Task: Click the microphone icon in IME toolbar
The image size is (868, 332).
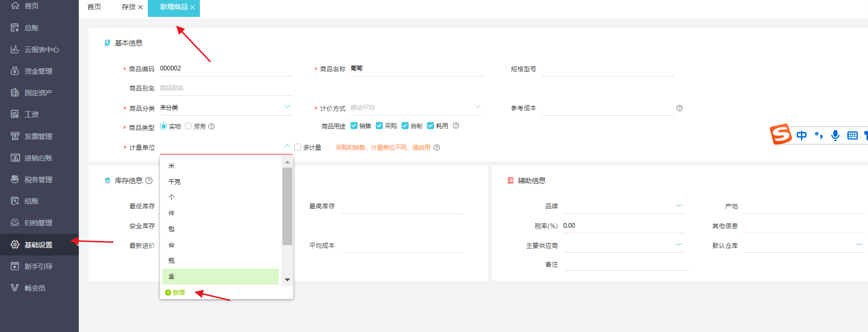Action: 835,135
